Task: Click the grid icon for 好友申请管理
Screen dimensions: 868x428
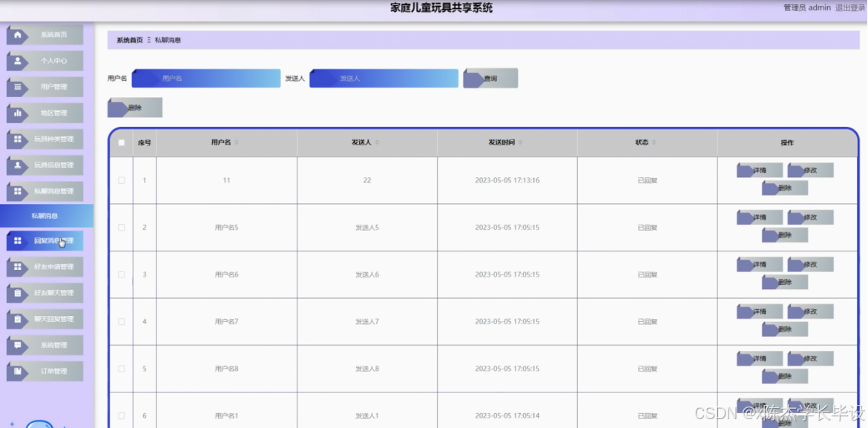Action: point(18,267)
